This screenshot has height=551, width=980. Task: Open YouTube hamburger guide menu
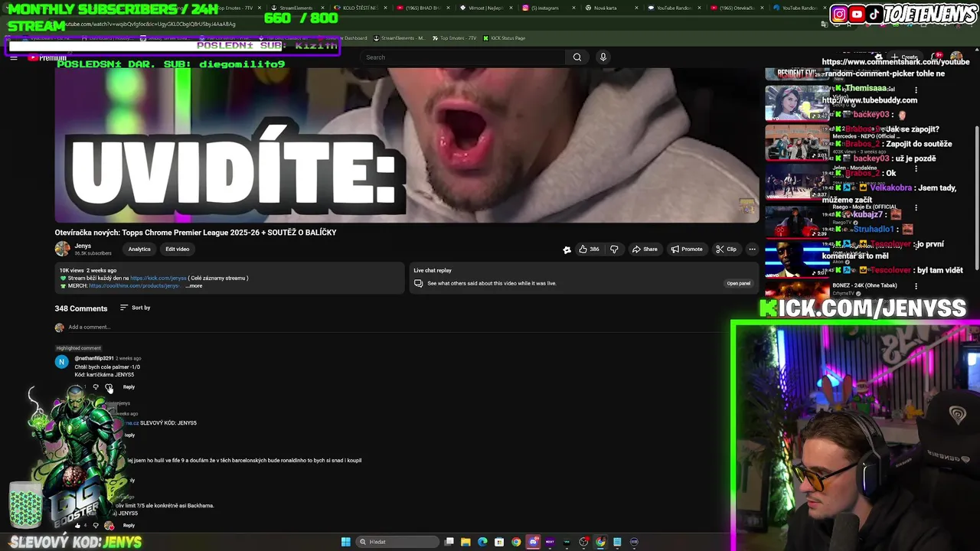[x=14, y=57]
